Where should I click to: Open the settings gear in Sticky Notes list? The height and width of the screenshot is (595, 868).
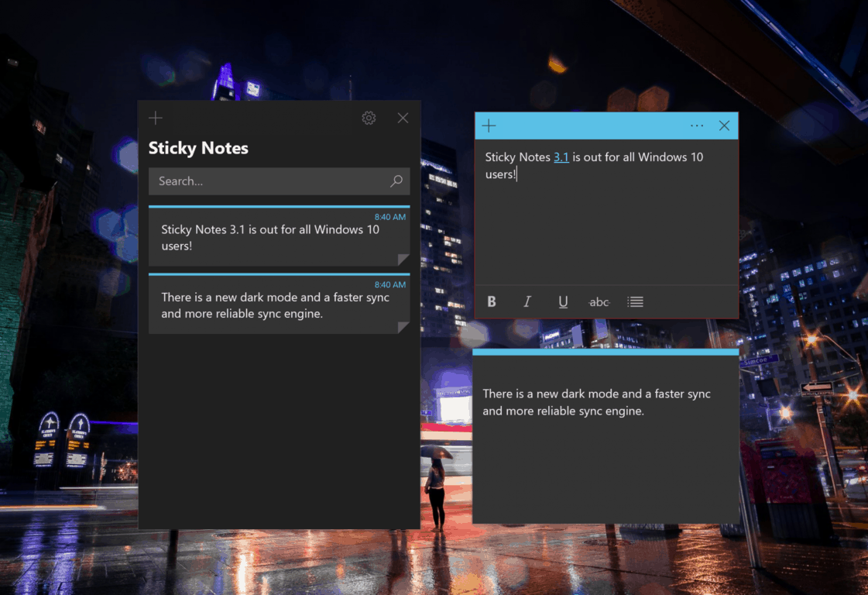click(369, 118)
